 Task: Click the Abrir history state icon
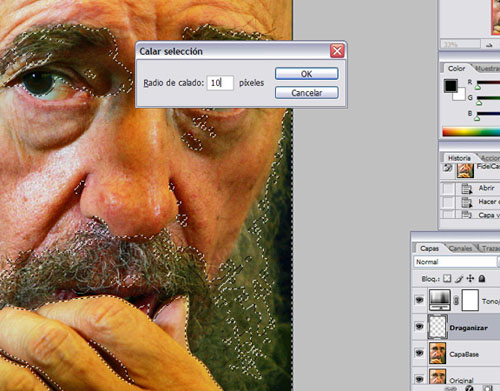point(466,189)
